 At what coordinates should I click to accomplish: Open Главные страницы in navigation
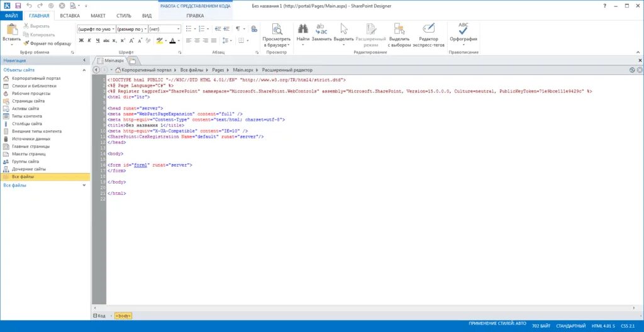coord(31,147)
